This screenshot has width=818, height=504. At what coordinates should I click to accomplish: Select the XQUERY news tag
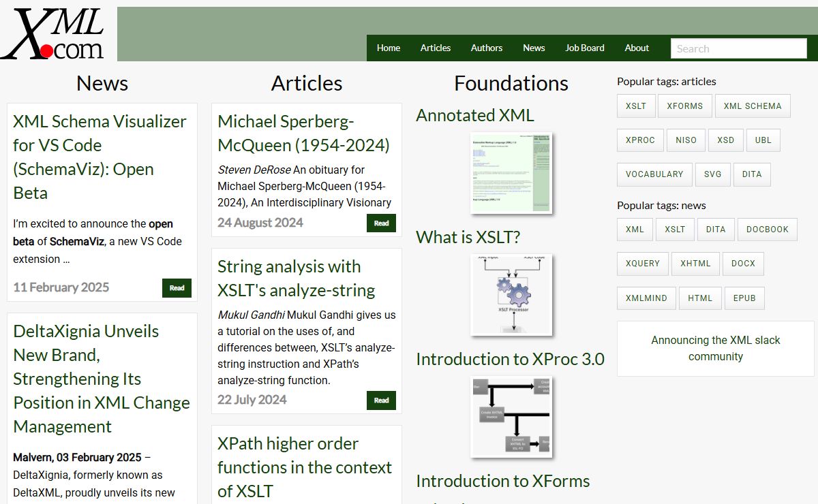coord(643,264)
